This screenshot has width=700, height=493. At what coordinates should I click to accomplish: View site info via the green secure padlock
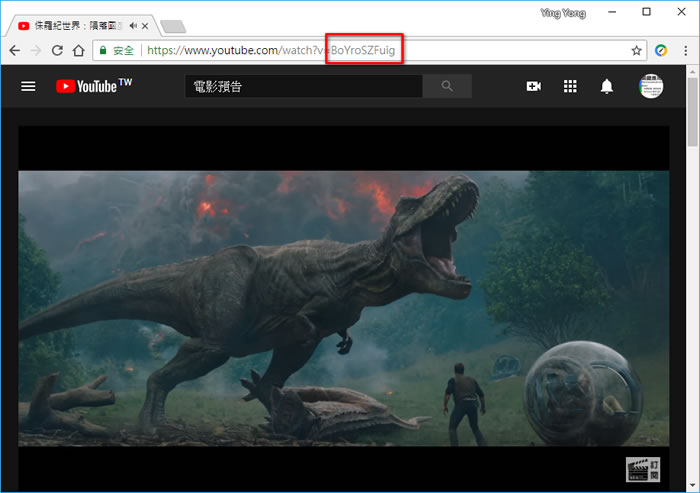102,50
